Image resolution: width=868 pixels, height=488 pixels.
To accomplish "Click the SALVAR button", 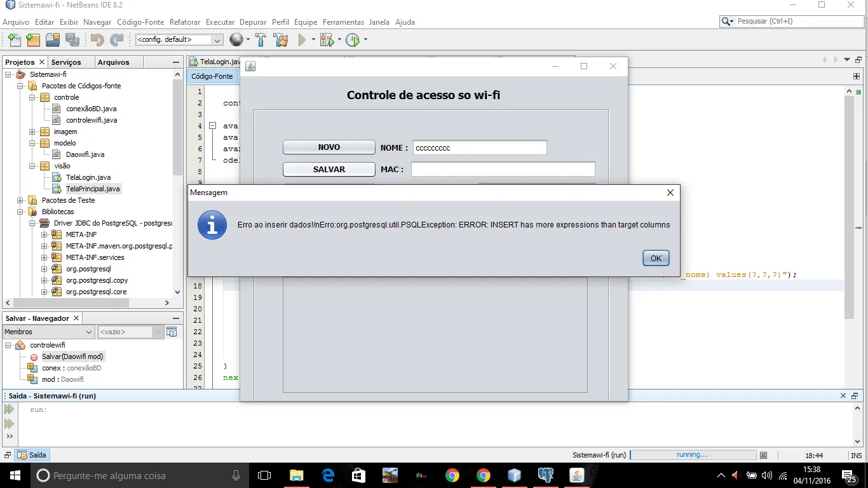I will (329, 170).
